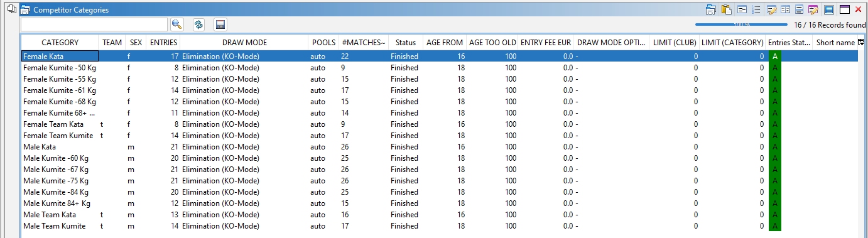Click the copy windows icon left of title
The height and width of the screenshot is (238, 868).
10,9
